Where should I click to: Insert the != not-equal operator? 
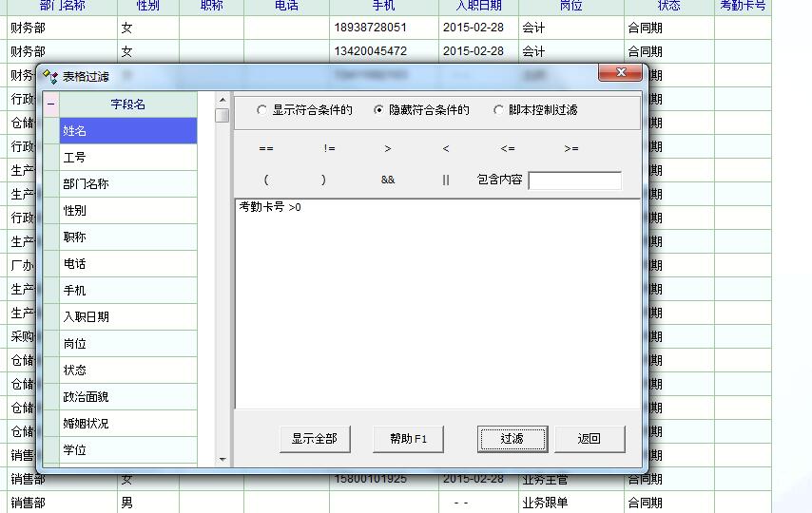tap(329, 149)
